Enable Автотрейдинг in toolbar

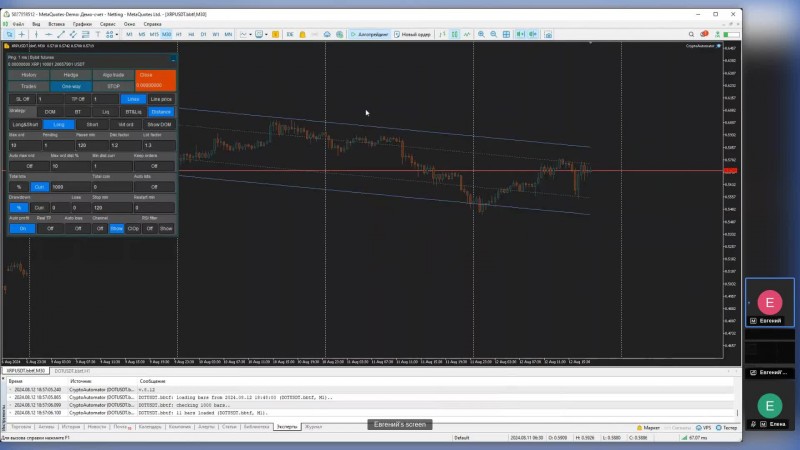point(369,34)
